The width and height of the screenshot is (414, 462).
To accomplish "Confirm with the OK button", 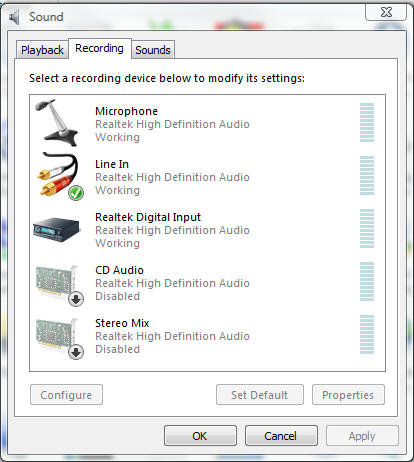I will 200,435.
